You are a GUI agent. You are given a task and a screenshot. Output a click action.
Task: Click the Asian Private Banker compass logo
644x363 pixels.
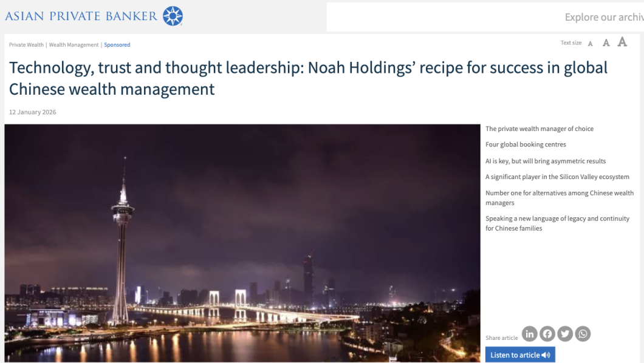[x=173, y=16]
